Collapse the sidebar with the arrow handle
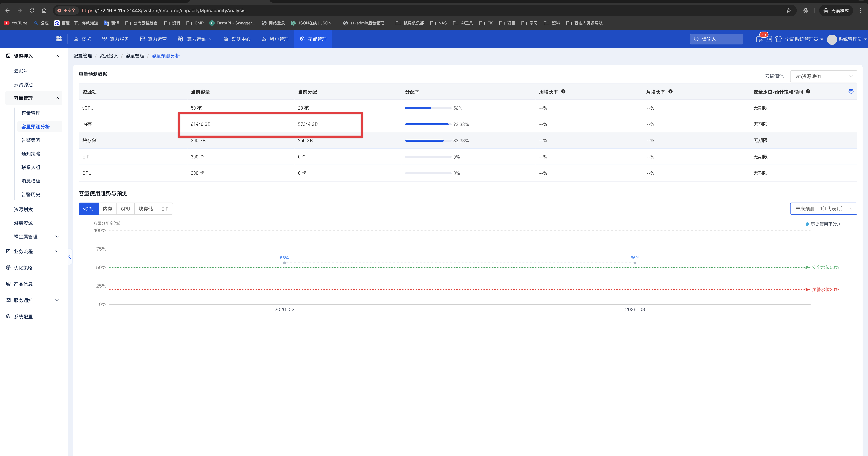Image resolution: width=868 pixels, height=456 pixels. (69, 257)
